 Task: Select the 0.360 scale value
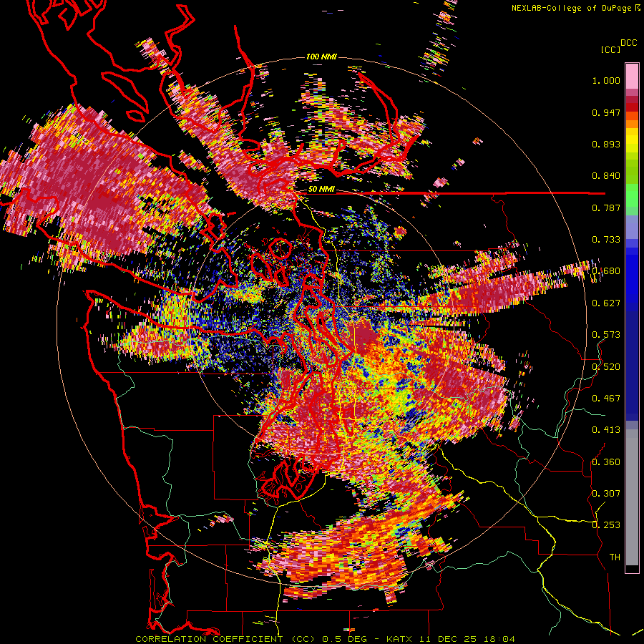(606, 462)
